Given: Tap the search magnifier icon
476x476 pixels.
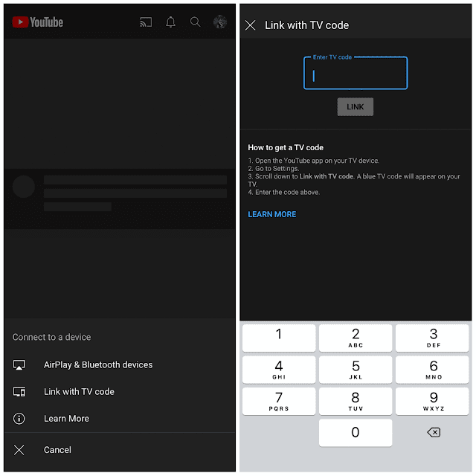Looking at the screenshot, I should pyautogui.click(x=195, y=22).
